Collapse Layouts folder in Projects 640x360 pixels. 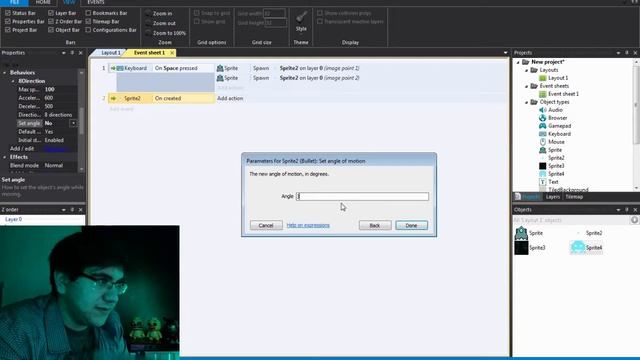pyautogui.click(x=527, y=70)
